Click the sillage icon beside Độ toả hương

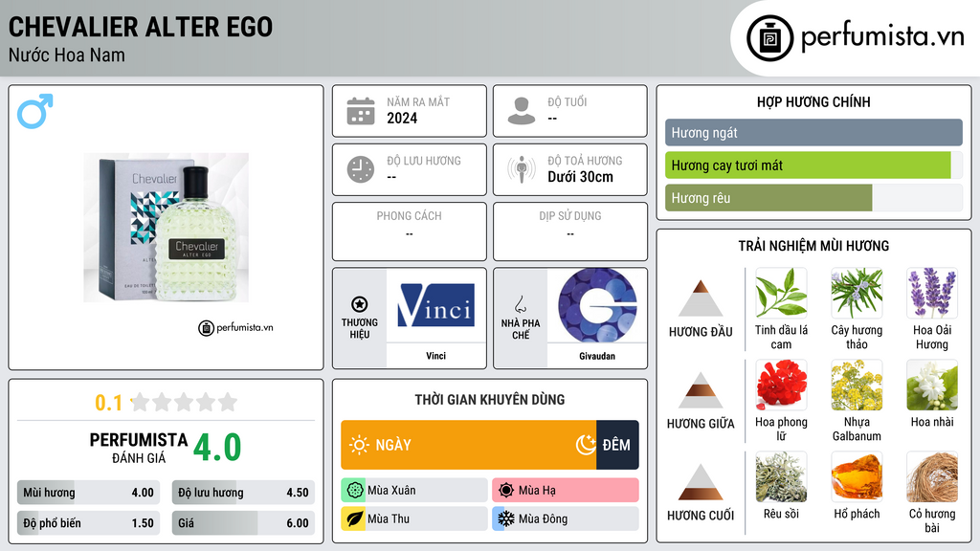coord(522,169)
